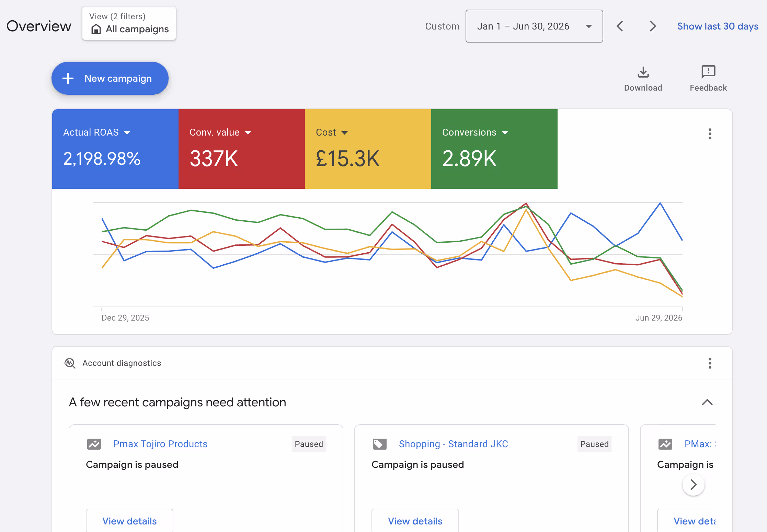Open the Shopping - Standard JKC campaign link
The width and height of the screenshot is (767, 532).
(453, 444)
